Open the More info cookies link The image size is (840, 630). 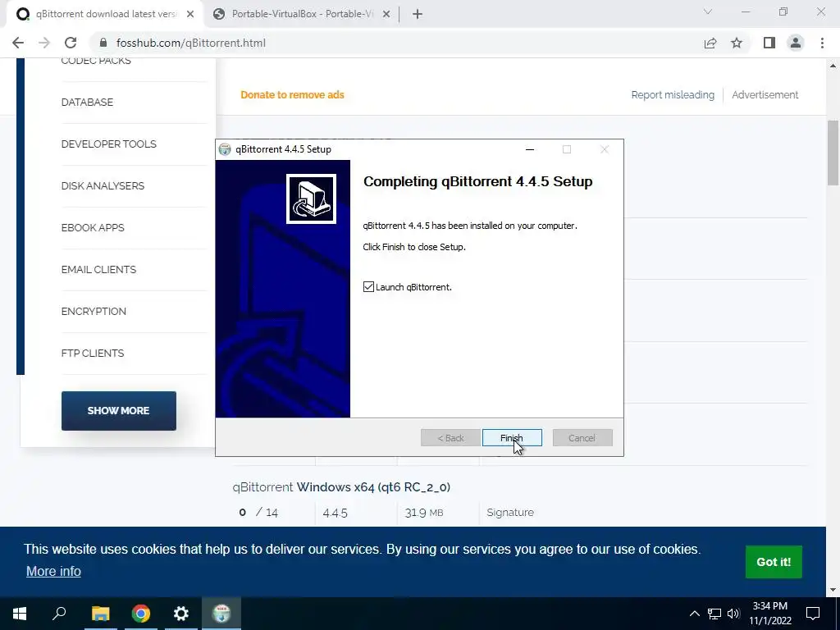coord(53,571)
